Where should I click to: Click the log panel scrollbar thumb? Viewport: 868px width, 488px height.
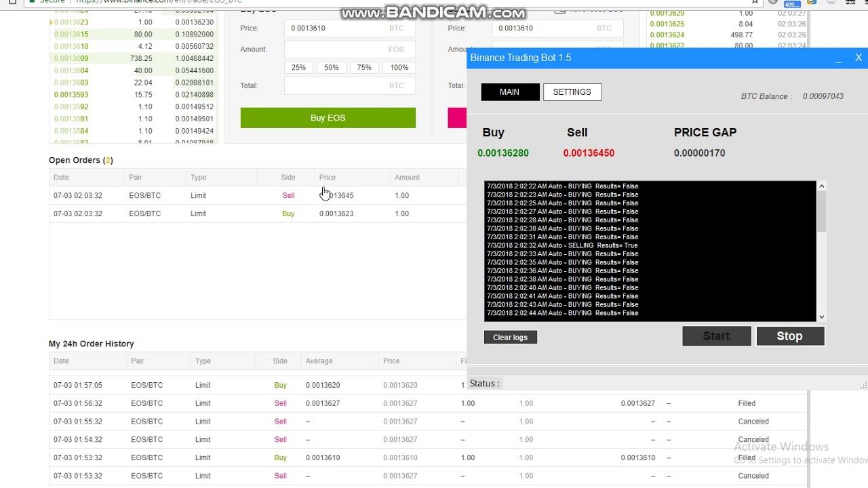(822, 211)
